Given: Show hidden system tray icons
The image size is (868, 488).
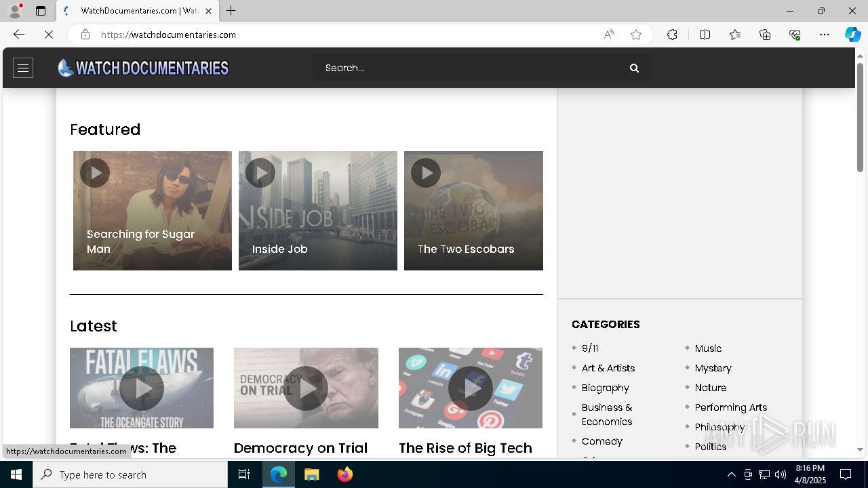Looking at the screenshot, I should 732,474.
